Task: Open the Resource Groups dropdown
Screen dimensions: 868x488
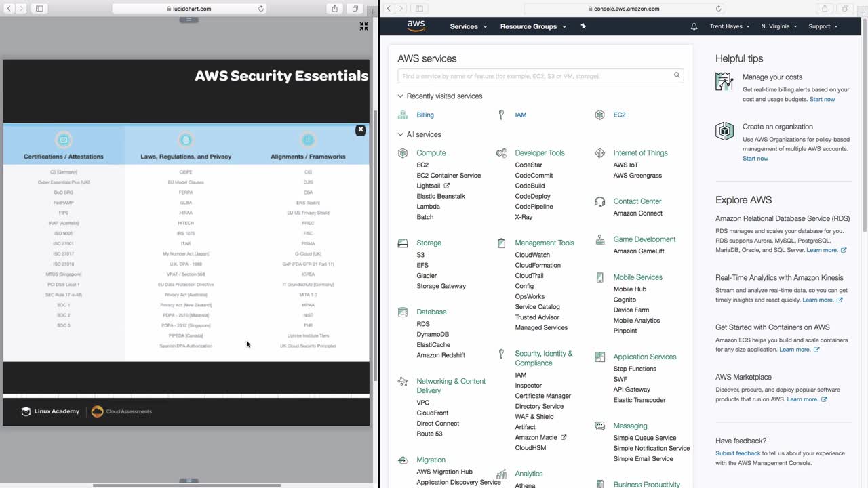Action: [x=533, y=26]
